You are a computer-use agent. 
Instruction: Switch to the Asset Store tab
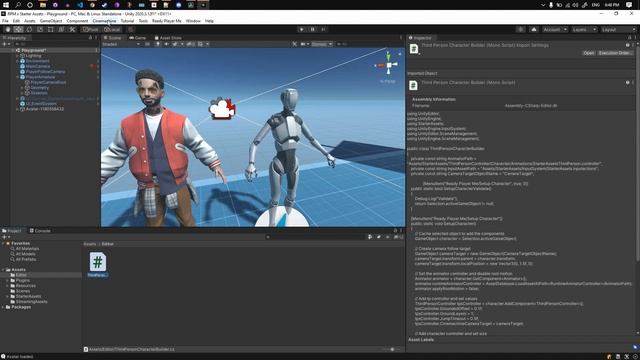(168, 38)
